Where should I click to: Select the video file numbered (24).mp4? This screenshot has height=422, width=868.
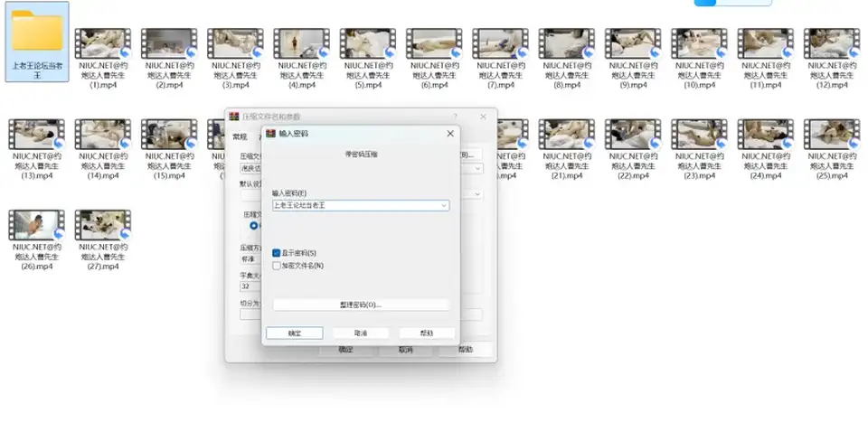pos(766,149)
